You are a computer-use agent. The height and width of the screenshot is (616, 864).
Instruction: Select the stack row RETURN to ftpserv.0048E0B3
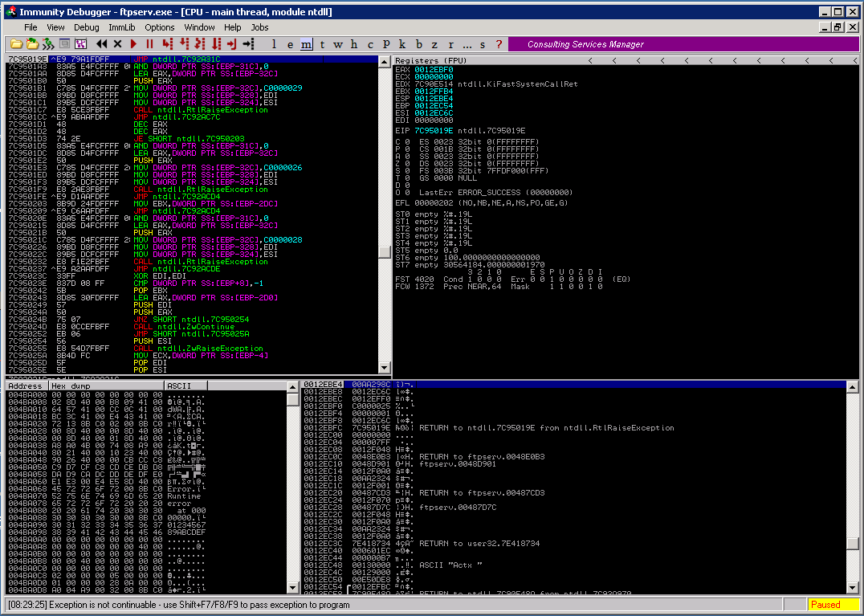point(575,457)
